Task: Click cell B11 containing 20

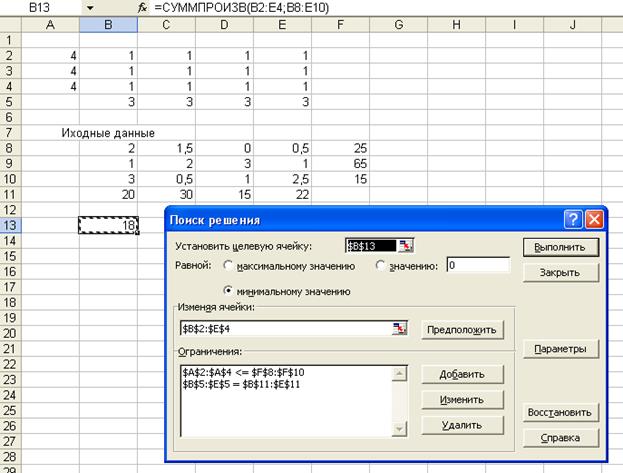Action: (x=108, y=195)
